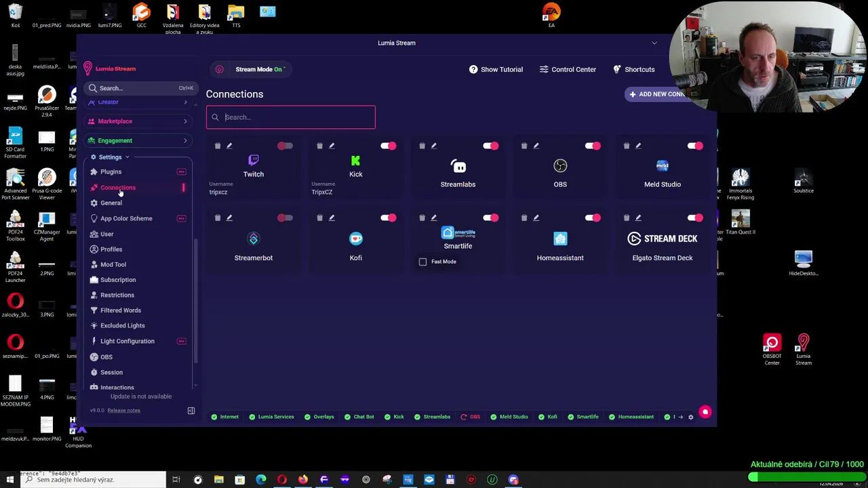The width and height of the screenshot is (868, 488).
Task: Delete the Homeassistant connection
Action: [x=524, y=218]
